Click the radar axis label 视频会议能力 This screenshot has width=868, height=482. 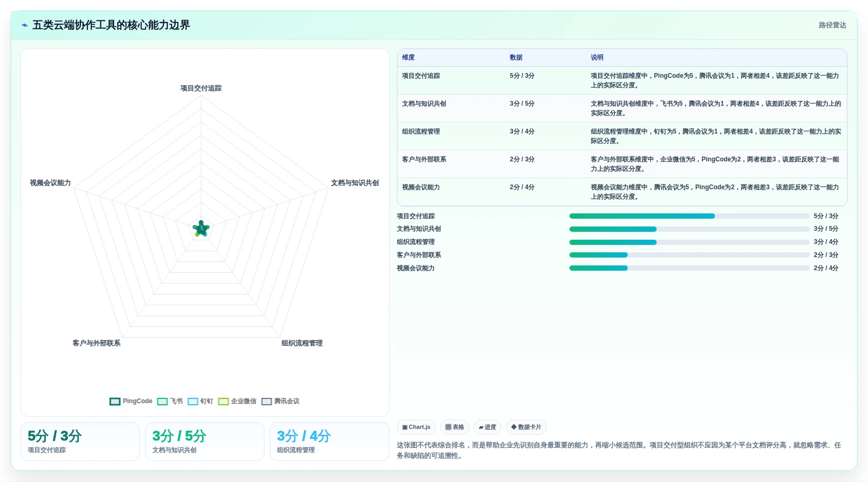(50, 183)
